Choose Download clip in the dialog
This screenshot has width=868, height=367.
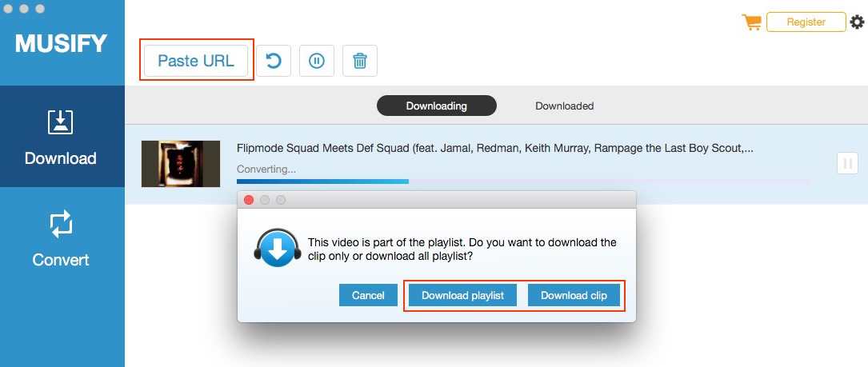(x=574, y=295)
